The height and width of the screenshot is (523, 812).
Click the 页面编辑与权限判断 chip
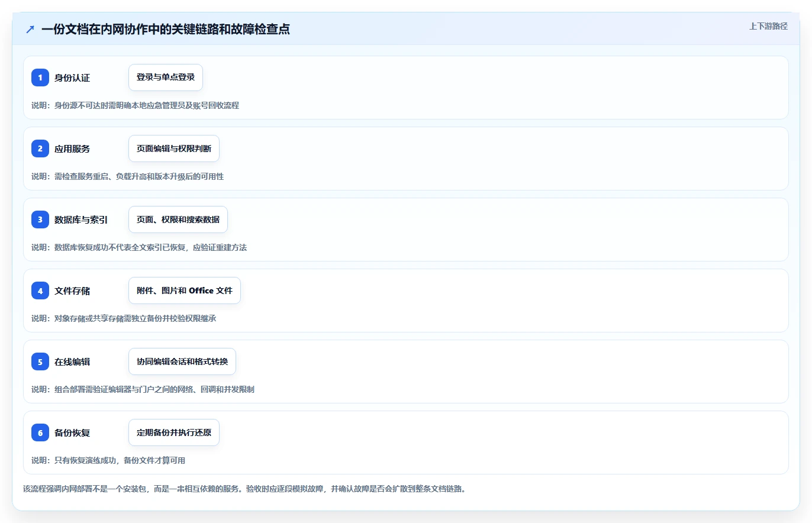(174, 148)
